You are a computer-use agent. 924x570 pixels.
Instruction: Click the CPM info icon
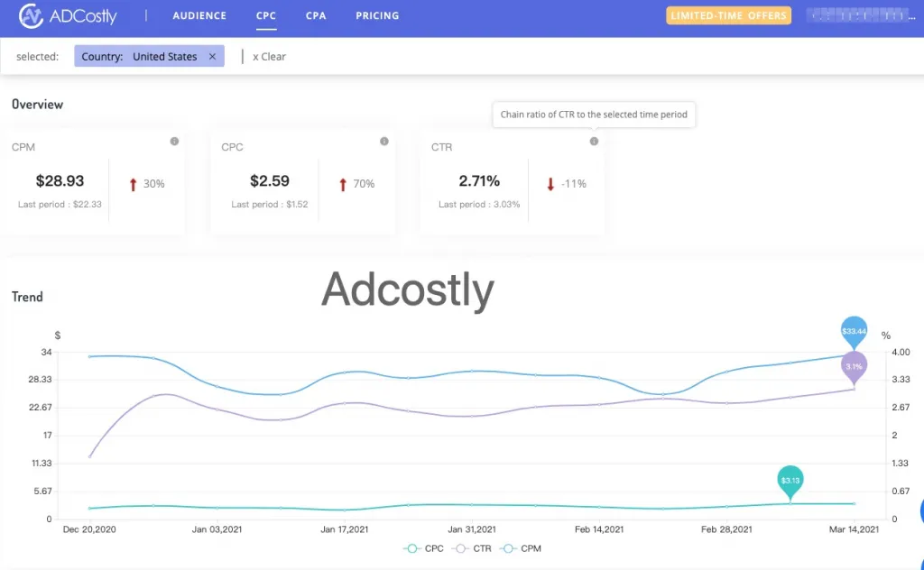tap(174, 142)
